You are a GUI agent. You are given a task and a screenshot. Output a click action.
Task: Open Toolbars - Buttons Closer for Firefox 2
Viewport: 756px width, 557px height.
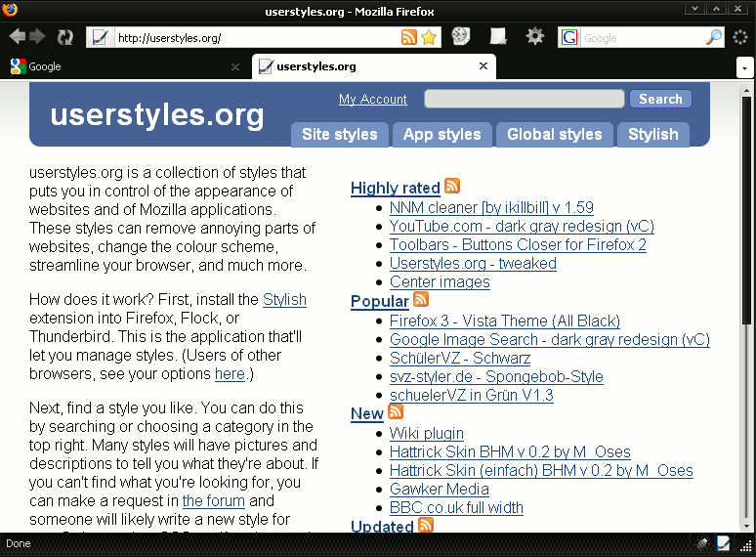pos(518,244)
